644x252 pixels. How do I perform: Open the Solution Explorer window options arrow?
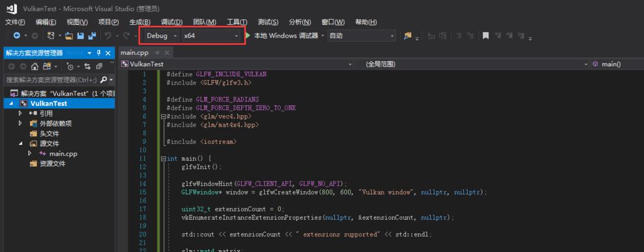[x=89, y=53]
